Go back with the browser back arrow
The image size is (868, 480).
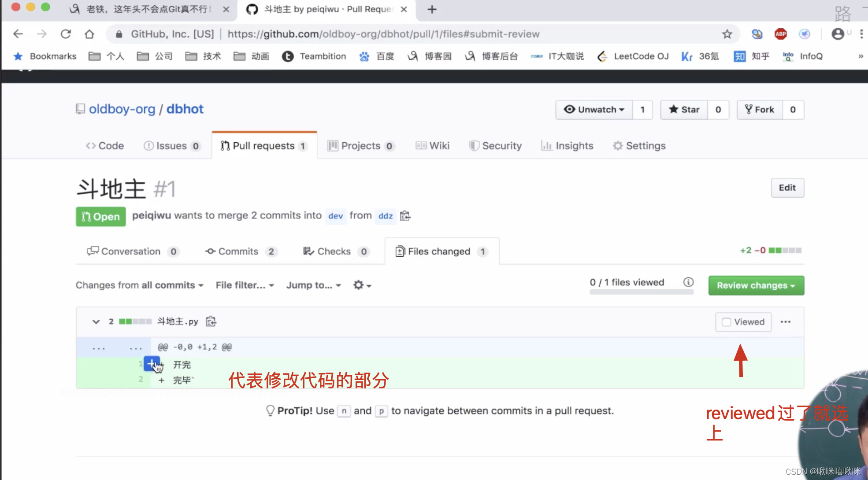click(x=18, y=34)
